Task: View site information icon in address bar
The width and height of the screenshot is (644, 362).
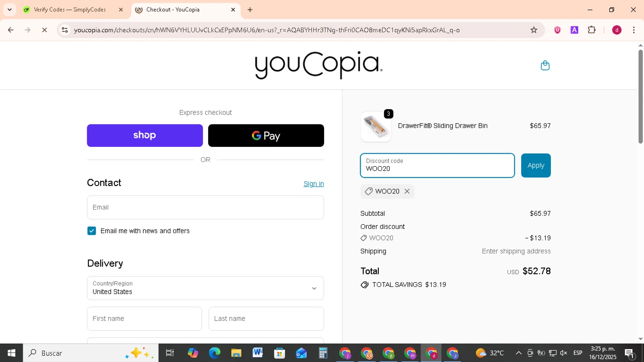Action: (65, 30)
